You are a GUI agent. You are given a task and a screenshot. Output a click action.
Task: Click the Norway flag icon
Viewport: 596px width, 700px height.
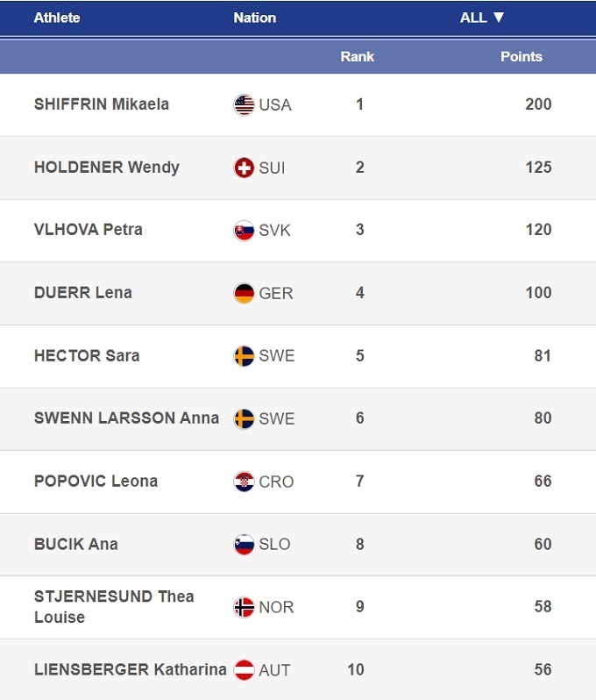tap(244, 607)
